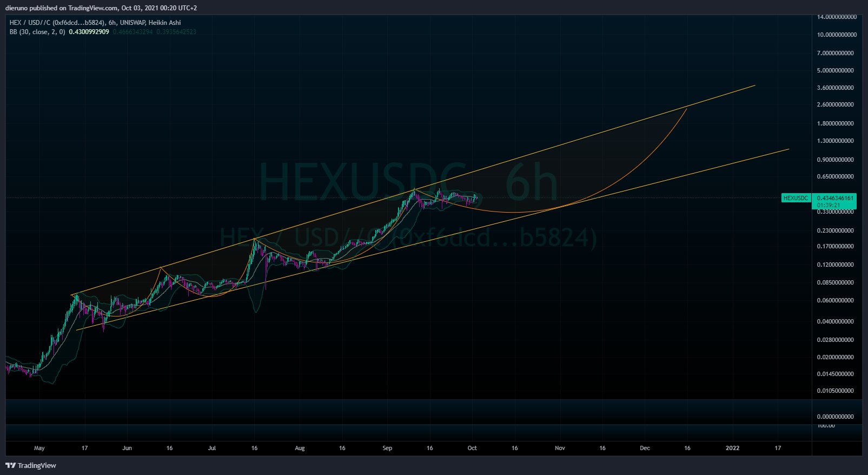Click the Jun label on the time axis
The width and height of the screenshot is (868, 475).
click(x=127, y=448)
